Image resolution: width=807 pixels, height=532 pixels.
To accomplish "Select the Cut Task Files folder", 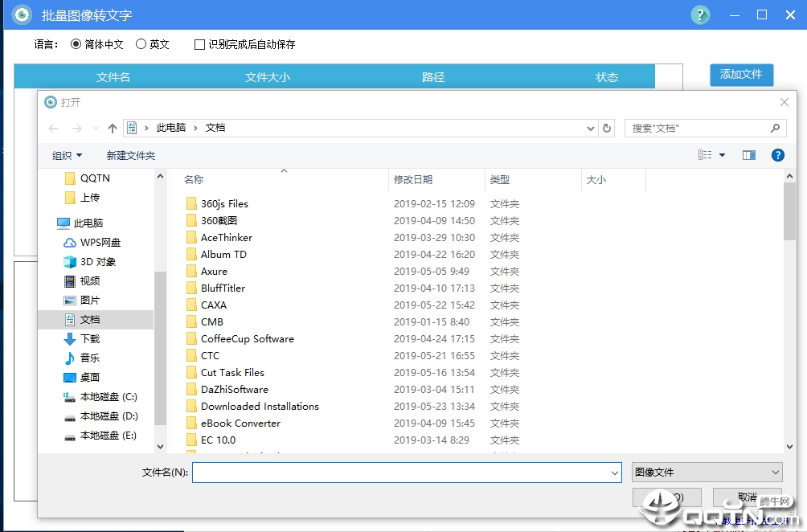I will pyautogui.click(x=232, y=373).
